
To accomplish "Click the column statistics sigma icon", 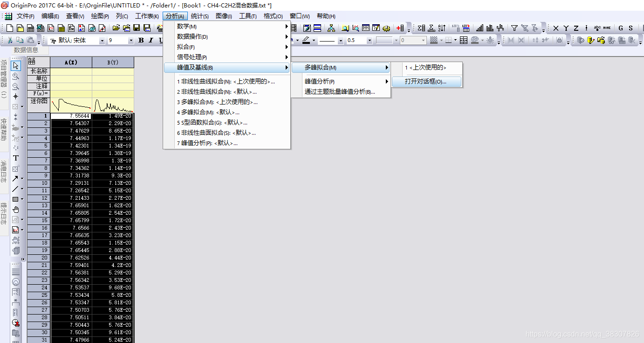I will coord(421,28).
